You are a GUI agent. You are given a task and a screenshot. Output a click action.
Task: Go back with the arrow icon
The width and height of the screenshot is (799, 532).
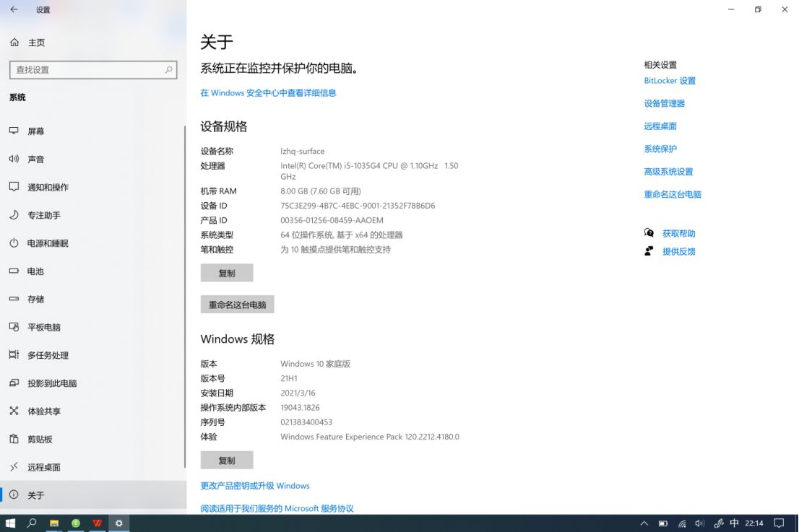click(x=14, y=9)
